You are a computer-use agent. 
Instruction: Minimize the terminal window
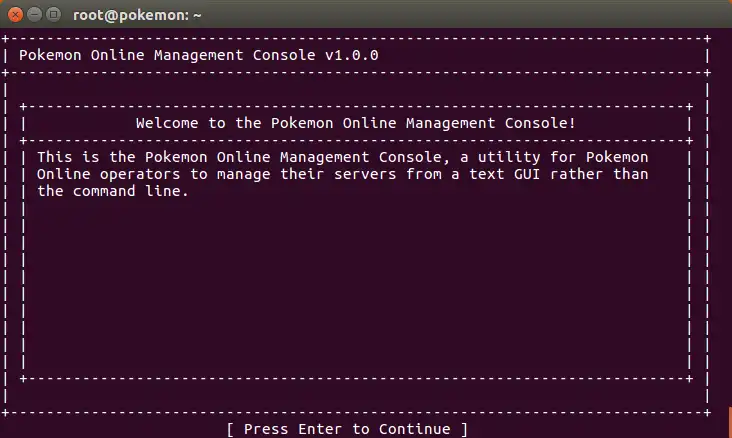coord(35,15)
